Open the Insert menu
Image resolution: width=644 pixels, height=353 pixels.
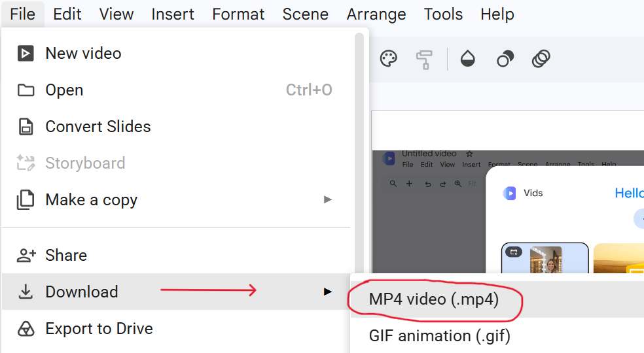(173, 14)
